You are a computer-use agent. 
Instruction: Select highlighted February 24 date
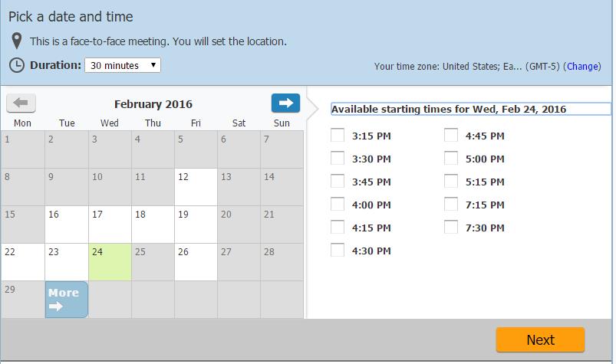[110, 262]
